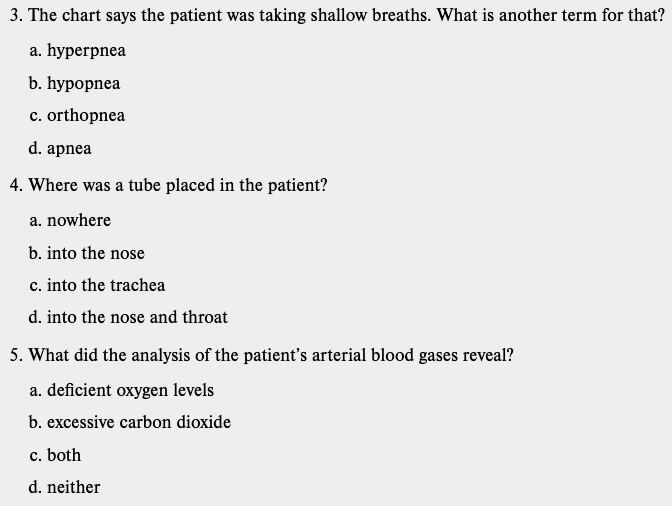Choose 'c. both' for question 5
The height and width of the screenshot is (506, 672).
(x=56, y=455)
